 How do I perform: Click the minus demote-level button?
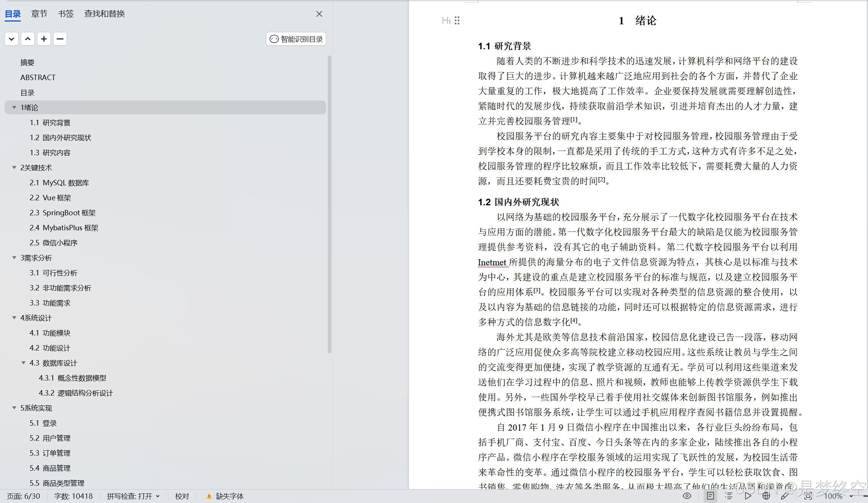click(60, 39)
